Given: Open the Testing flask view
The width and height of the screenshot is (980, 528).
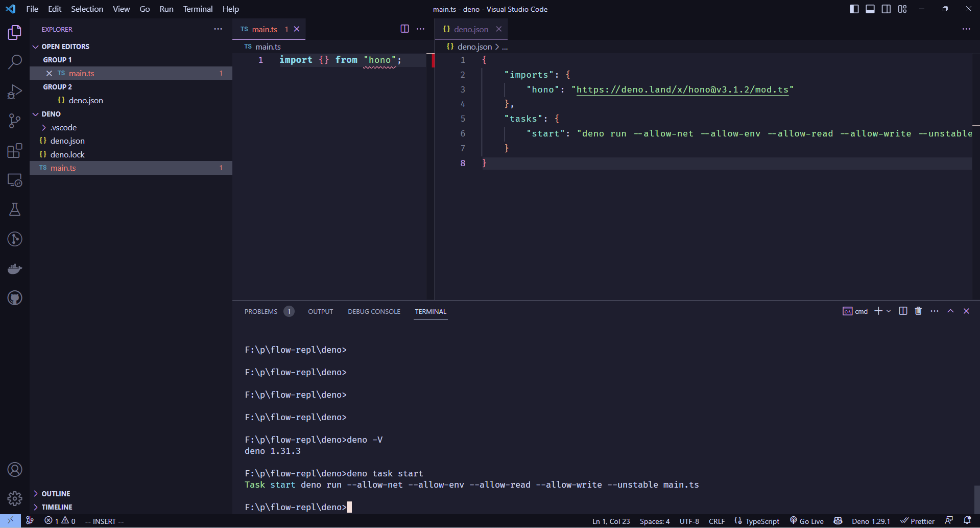Looking at the screenshot, I should click(x=15, y=209).
